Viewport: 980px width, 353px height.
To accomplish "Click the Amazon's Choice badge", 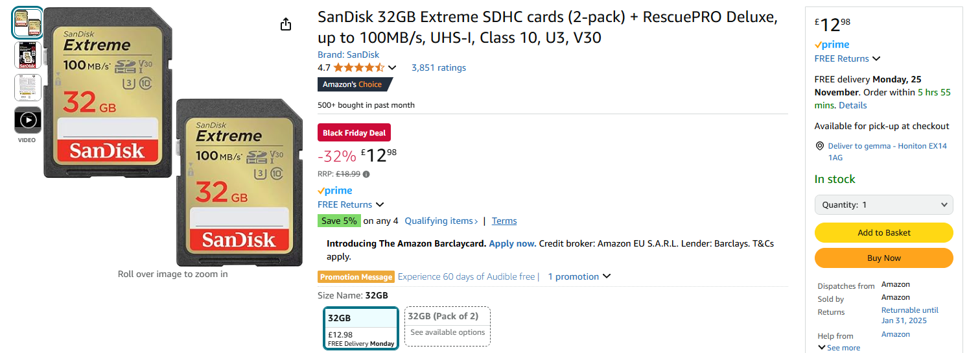I will click(354, 84).
